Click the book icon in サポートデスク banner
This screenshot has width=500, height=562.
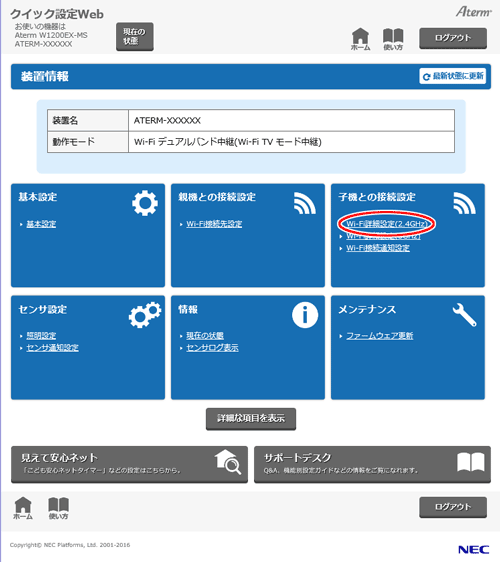[471, 462]
